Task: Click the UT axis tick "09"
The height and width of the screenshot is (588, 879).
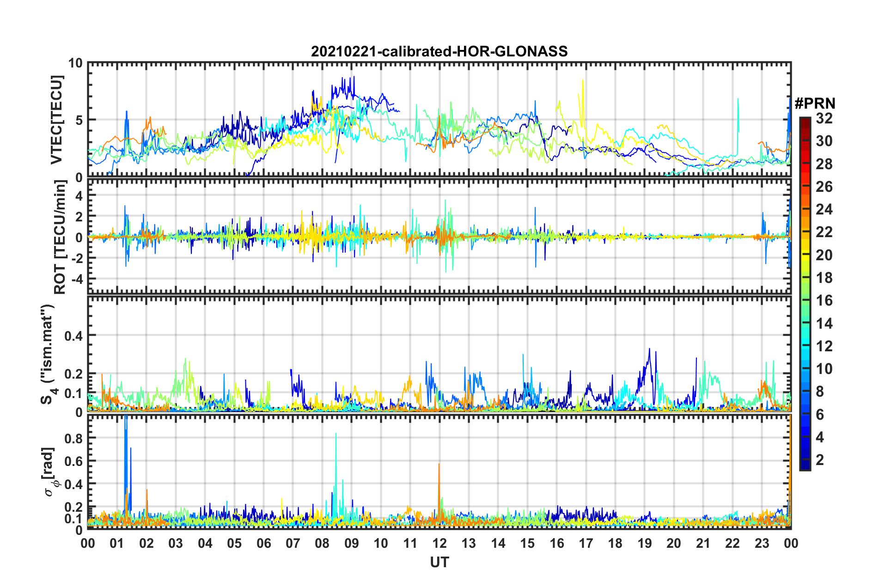Action: [x=352, y=543]
